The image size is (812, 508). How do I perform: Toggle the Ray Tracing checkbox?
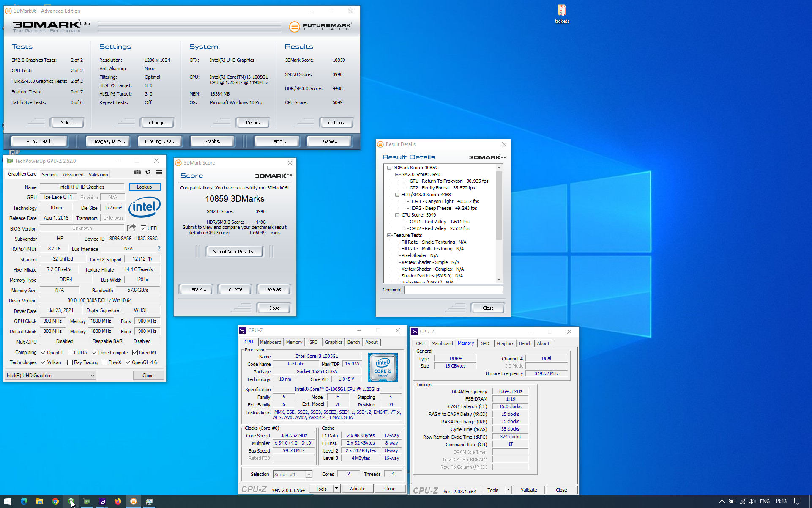(x=70, y=362)
